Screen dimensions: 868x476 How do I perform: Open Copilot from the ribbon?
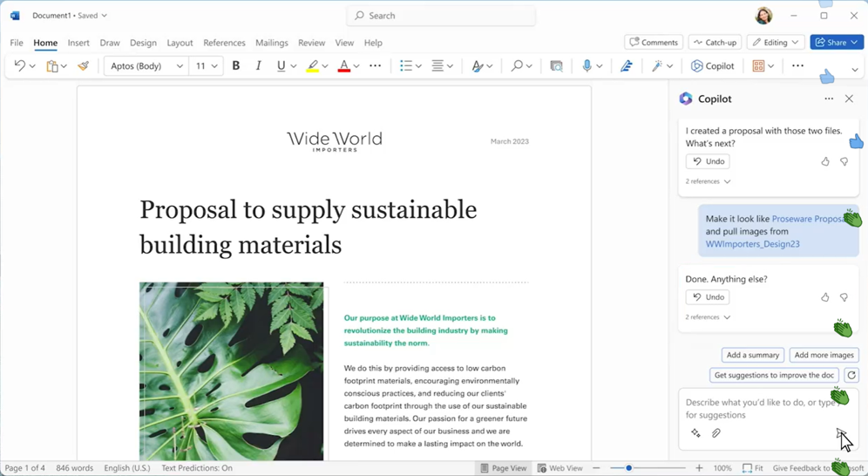pyautogui.click(x=712, y=66)
